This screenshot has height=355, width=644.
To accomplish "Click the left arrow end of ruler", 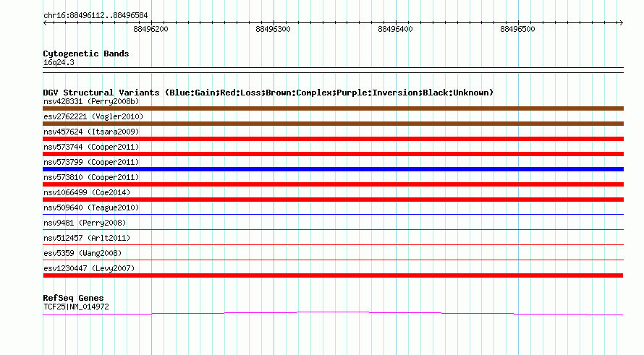I will point(45,22).
